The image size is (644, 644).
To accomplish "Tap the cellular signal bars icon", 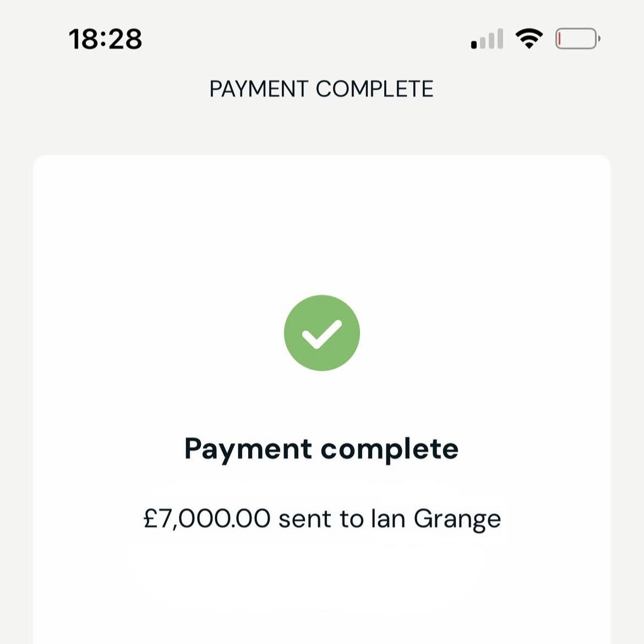I will click(x=487, y=40).
